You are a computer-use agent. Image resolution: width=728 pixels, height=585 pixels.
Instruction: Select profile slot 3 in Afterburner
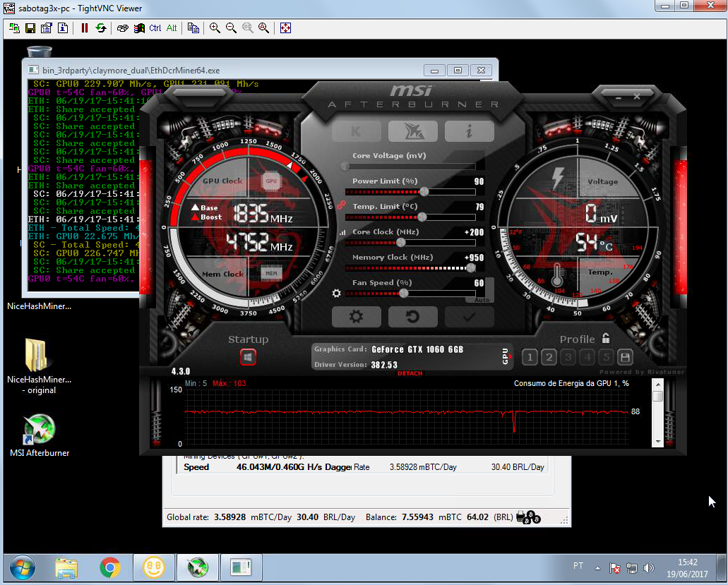click(x=568, y=357)
